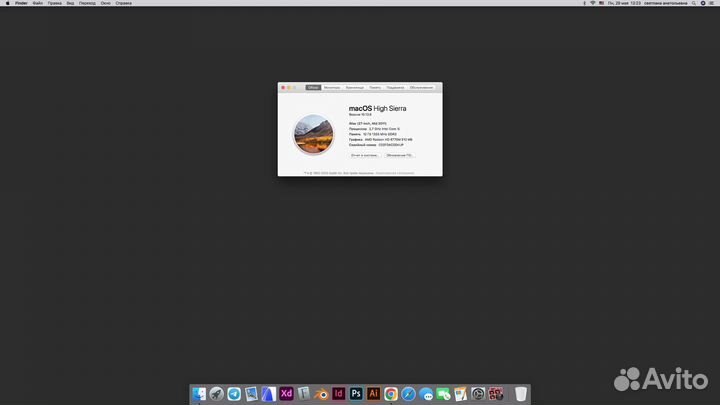Image resolution: width=720 pixels, height=405 pixels.
Task: Click the Отчет о системе button
Action: coord(365,155)
